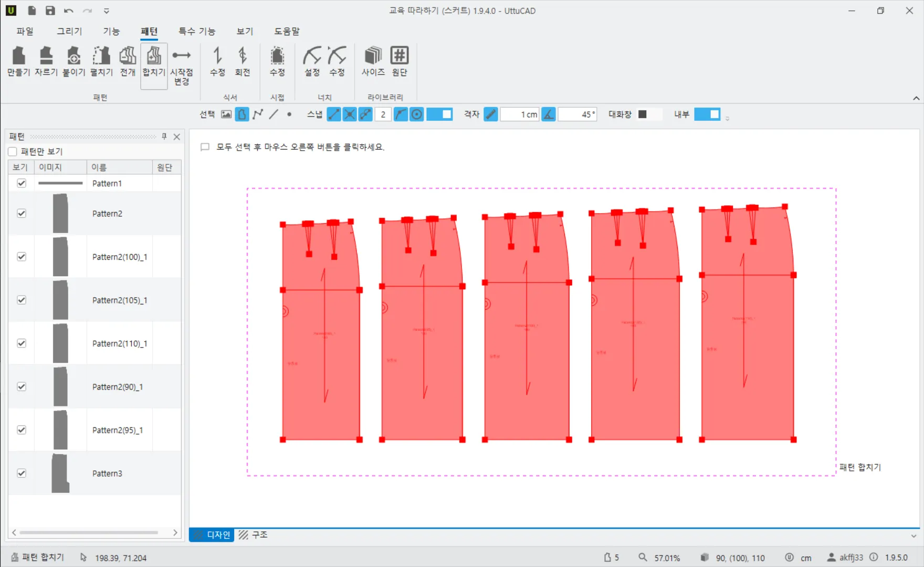The width and height of the screenshot is (924, 567).
Task: Toggle the pattern selection filter icon
Action: (x=242, y=114)
